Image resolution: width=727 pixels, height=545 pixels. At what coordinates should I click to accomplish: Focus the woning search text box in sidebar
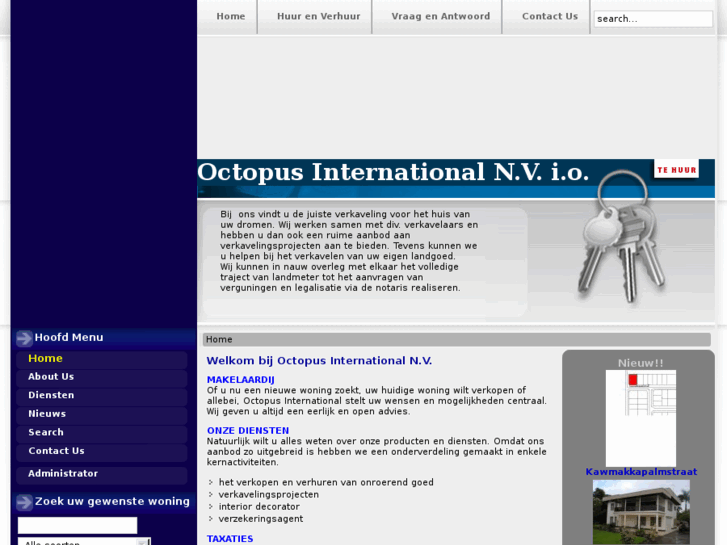[x=77, y=526]
